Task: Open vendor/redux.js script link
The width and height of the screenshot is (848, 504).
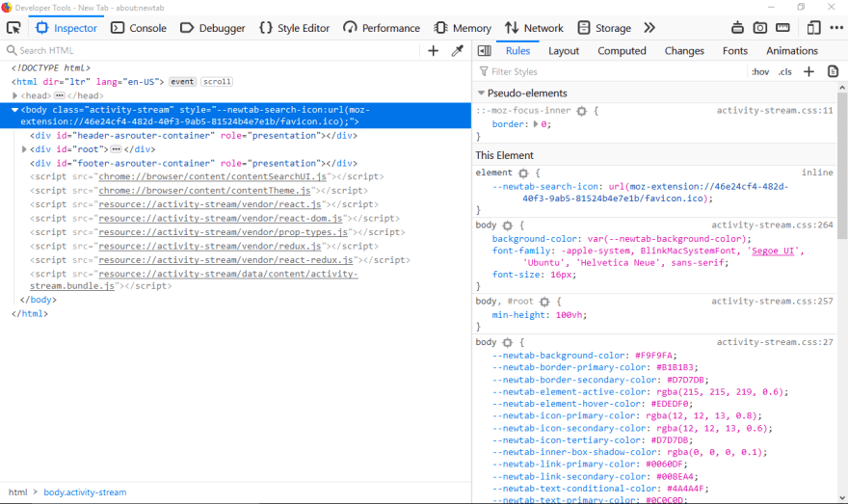Action: [210, 246]
